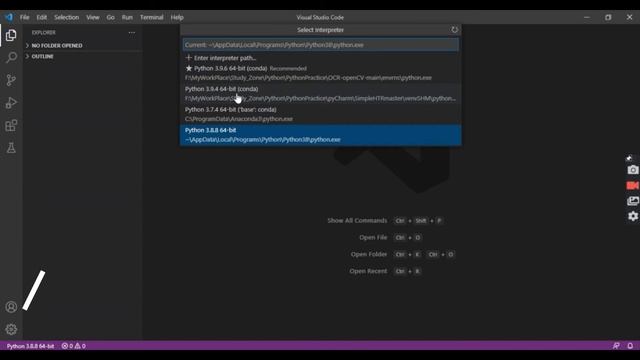640x360 pixels.
Task: Open the Explorer view in activity bar
Action: (x=11, y=35)
